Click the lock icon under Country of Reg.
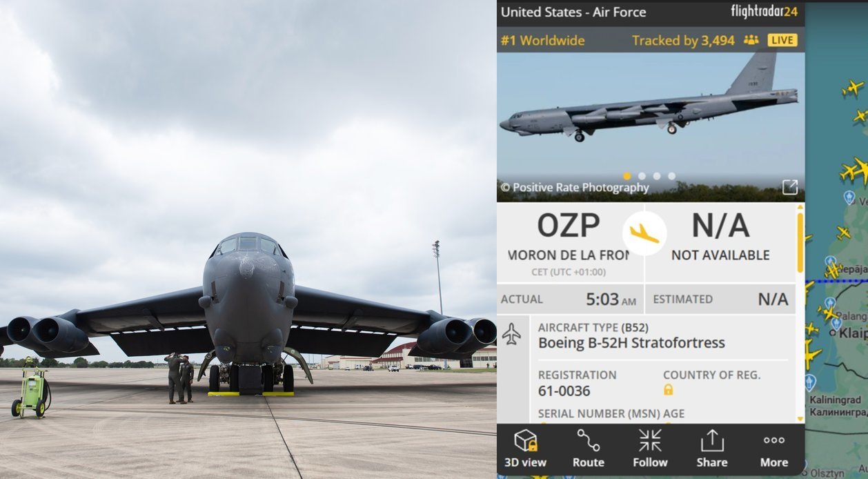 point(668,390)
